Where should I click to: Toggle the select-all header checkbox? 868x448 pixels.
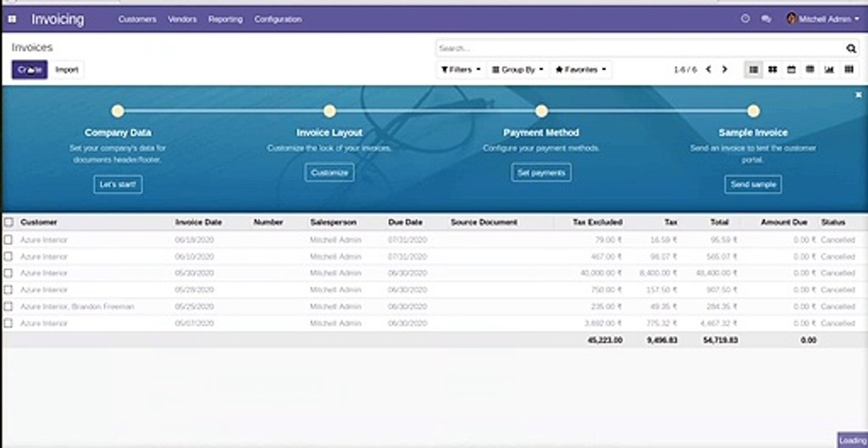9,222
